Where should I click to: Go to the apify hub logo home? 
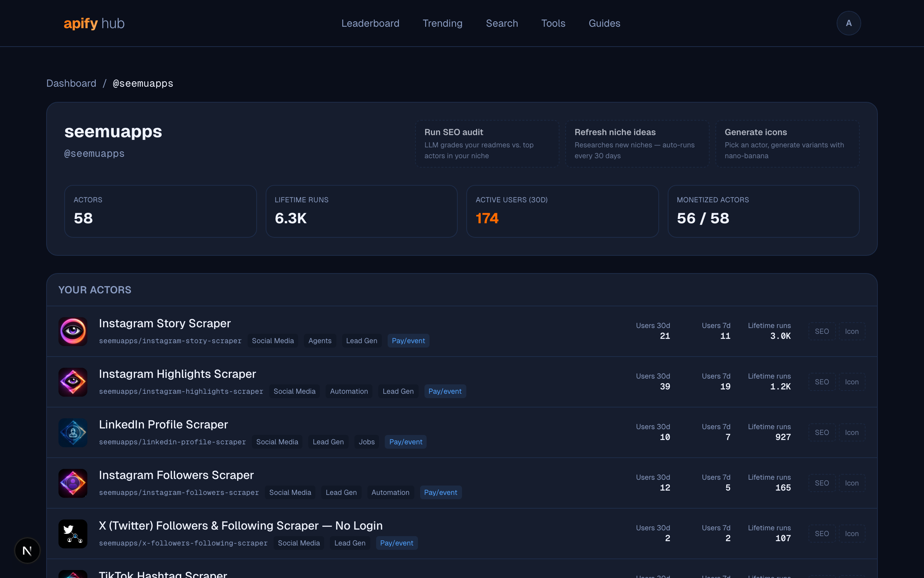tap(94, 23)
